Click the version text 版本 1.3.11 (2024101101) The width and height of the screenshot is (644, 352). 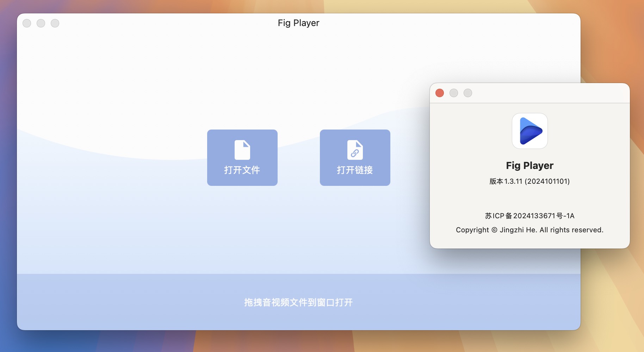click(530, 181)
